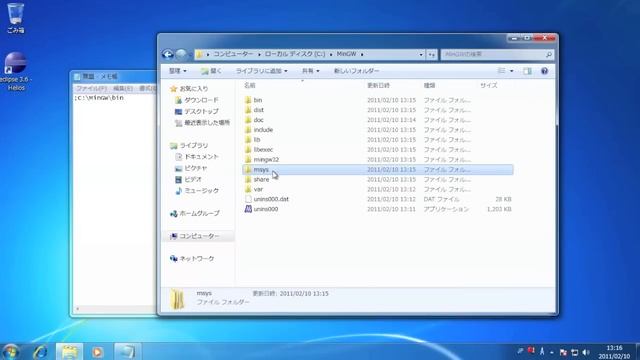The height and width of the screenshot is (360, 640).
Task: Switch to File Explorer taskbar button
Action: [69, 352]
